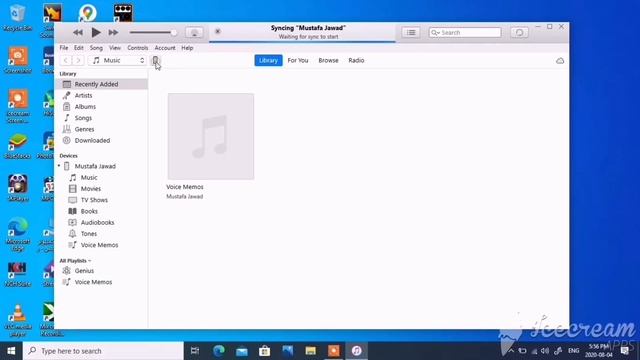Open the Controls menu
The width and height of the screenshot is (640, 360).
(x=138, y=48)
